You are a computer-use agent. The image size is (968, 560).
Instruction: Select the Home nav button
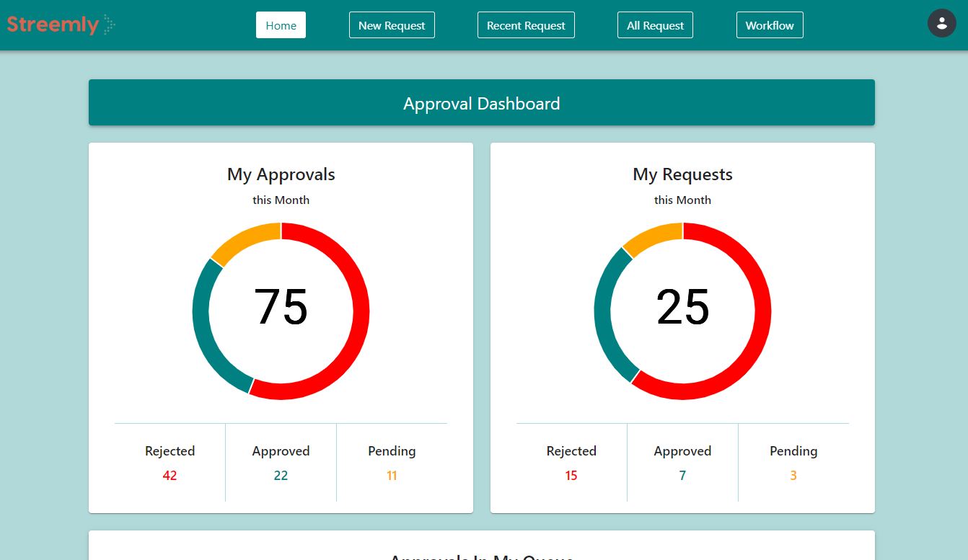pyautogui.click(x=281, y=25)
